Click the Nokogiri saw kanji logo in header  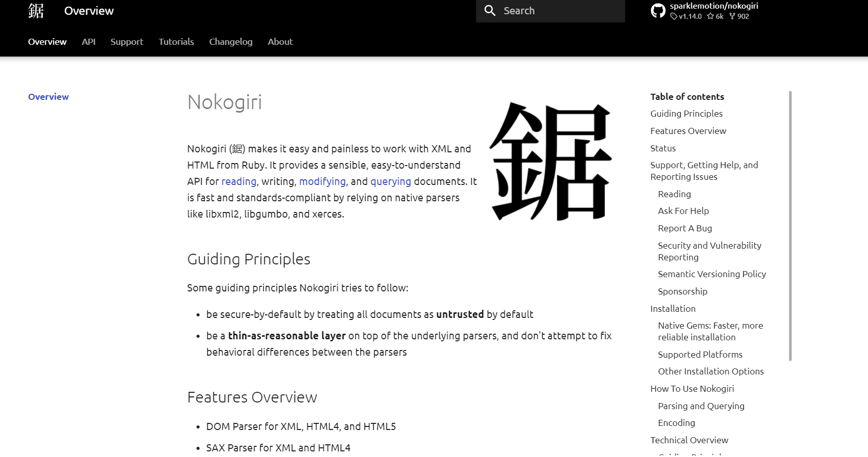click(x=36, y=11)
